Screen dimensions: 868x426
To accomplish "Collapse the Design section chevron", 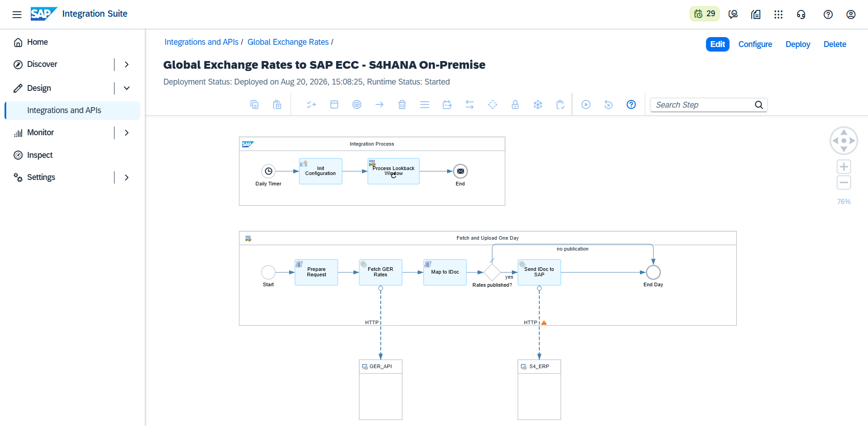I will (x=127, y=88).
